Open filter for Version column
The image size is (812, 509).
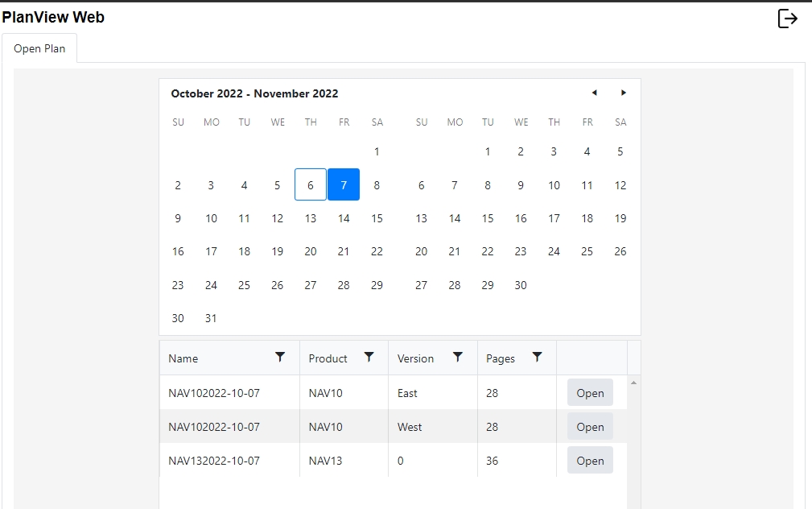tap(457, 358)
